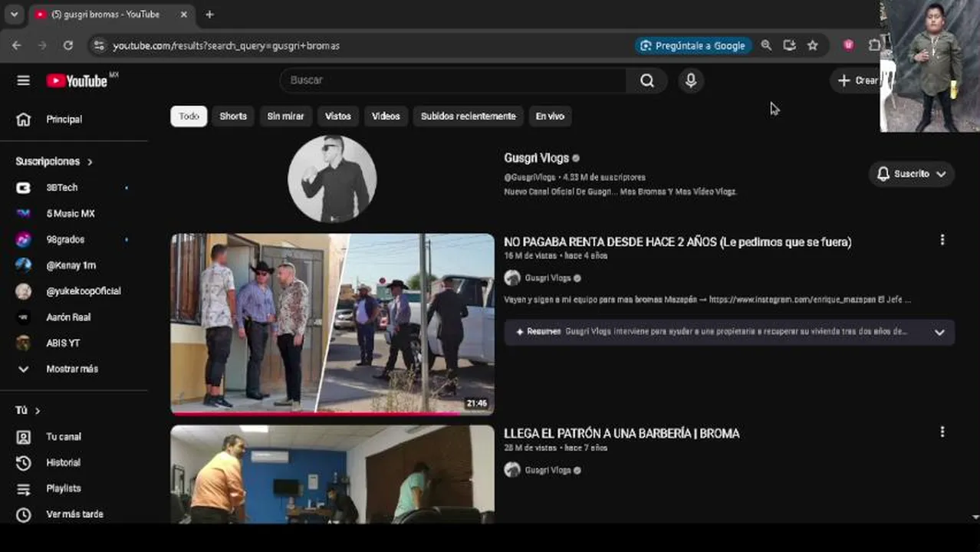This screenshot has height=552, width=980.
Task: Open Gusgri Vlogs under the renta video
Action: [x=548, y=278]
